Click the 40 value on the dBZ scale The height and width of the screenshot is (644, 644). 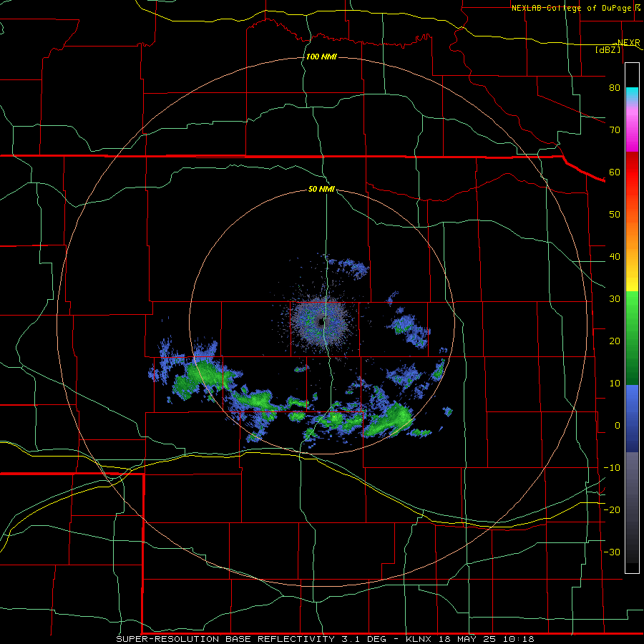tap(615, 257)
